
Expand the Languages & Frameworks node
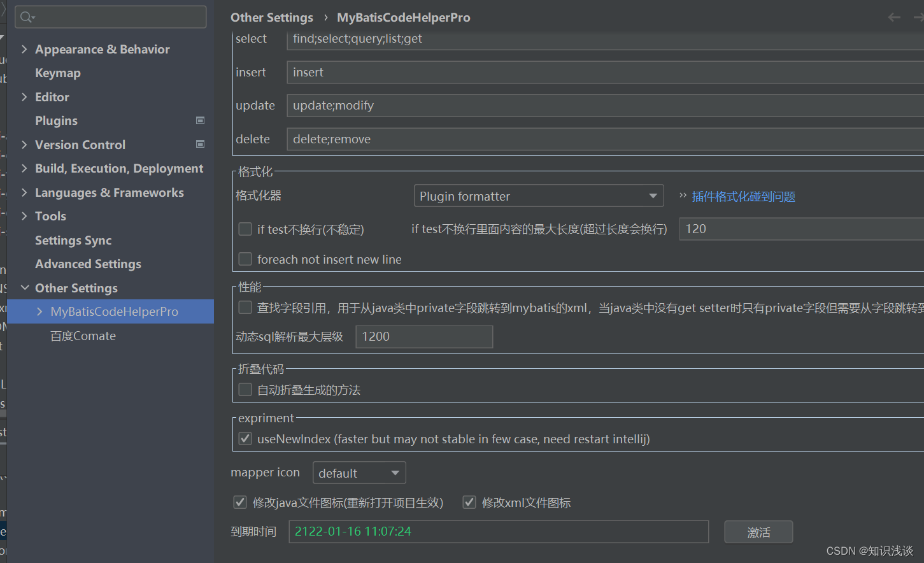click(24, 192)
